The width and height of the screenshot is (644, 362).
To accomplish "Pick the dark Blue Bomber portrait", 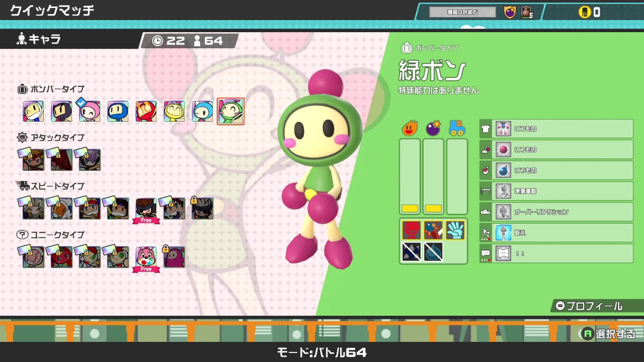I will (x=117, y=111).
